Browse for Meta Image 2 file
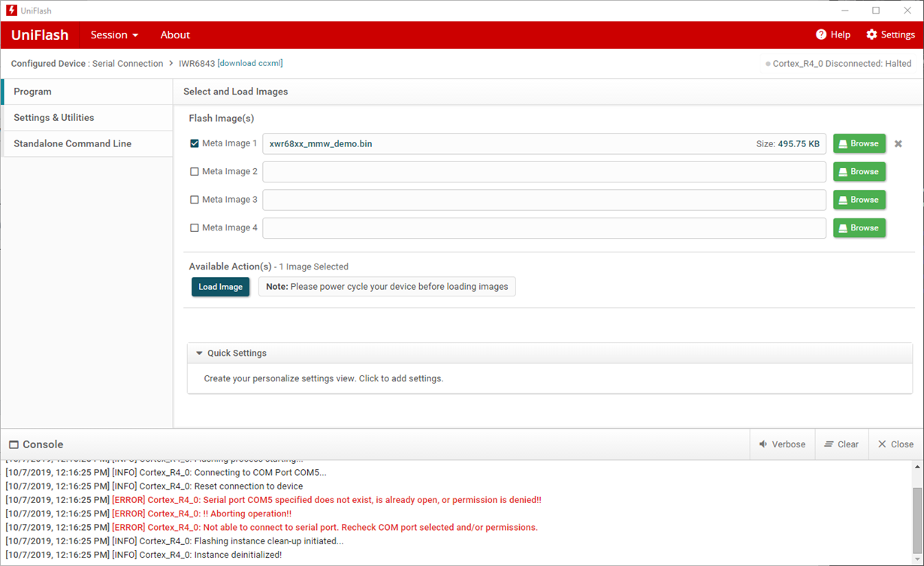Image resolution: width=924 pixels, height=566 pixels. click(859, 172)
